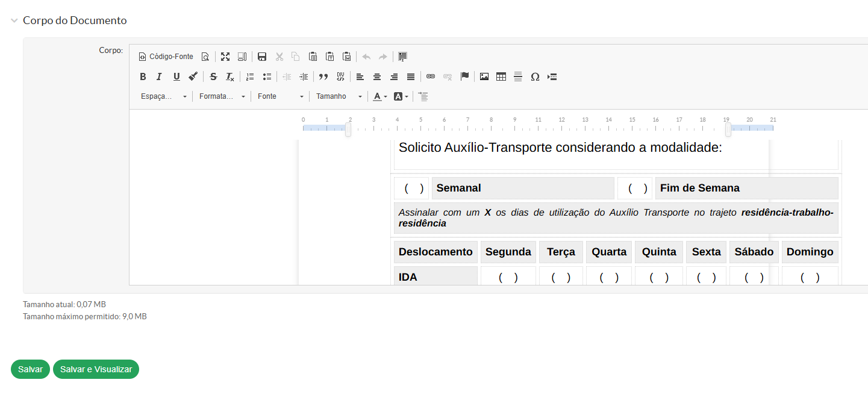
Task: Open the Fonte dropdown
Action: pyautogui.click(x=281, y=96)
